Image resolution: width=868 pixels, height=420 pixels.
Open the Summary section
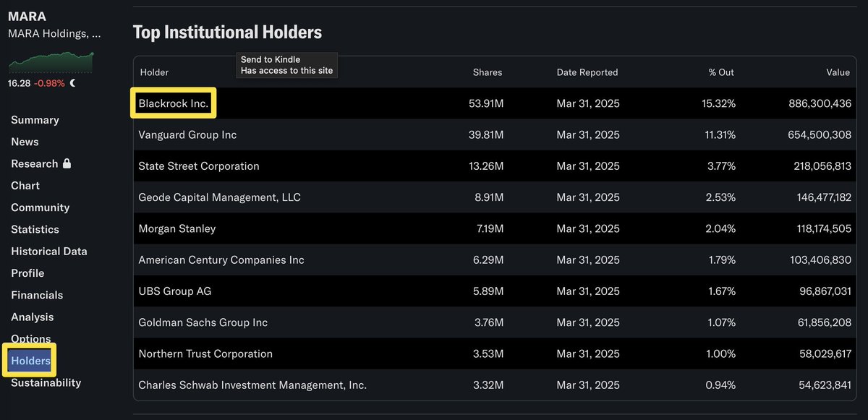pos(35,120)
